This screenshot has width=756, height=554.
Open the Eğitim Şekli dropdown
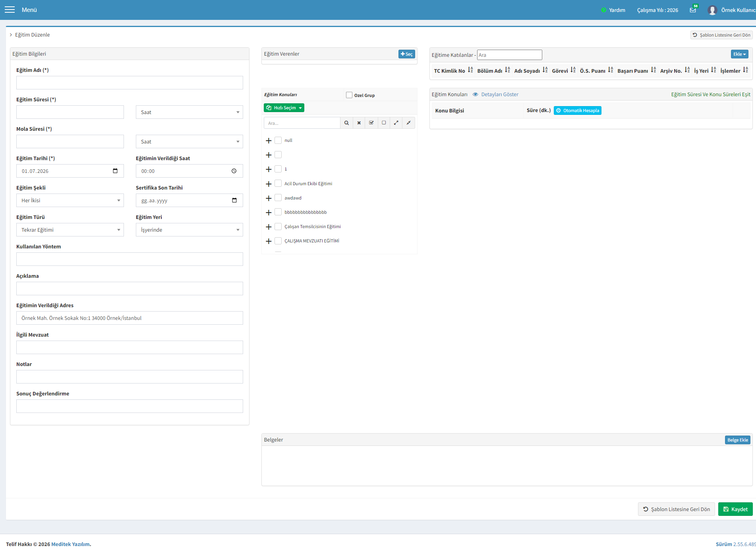(70, 200)
